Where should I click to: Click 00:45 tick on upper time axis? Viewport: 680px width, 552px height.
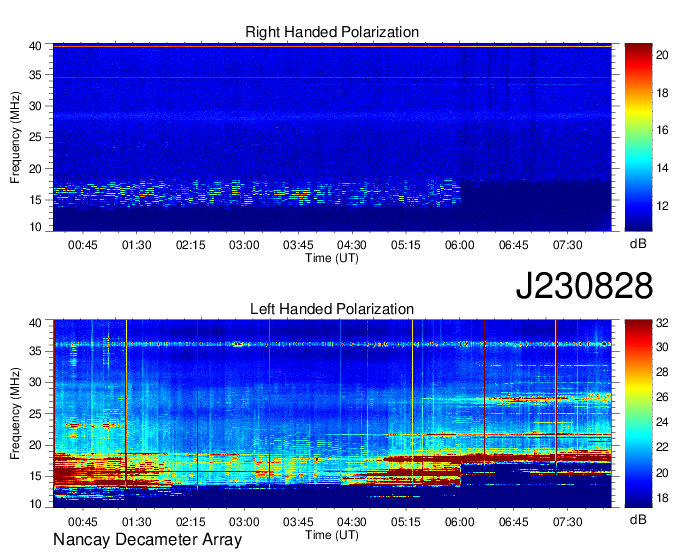pyautogui.click(x=83, y=245)
